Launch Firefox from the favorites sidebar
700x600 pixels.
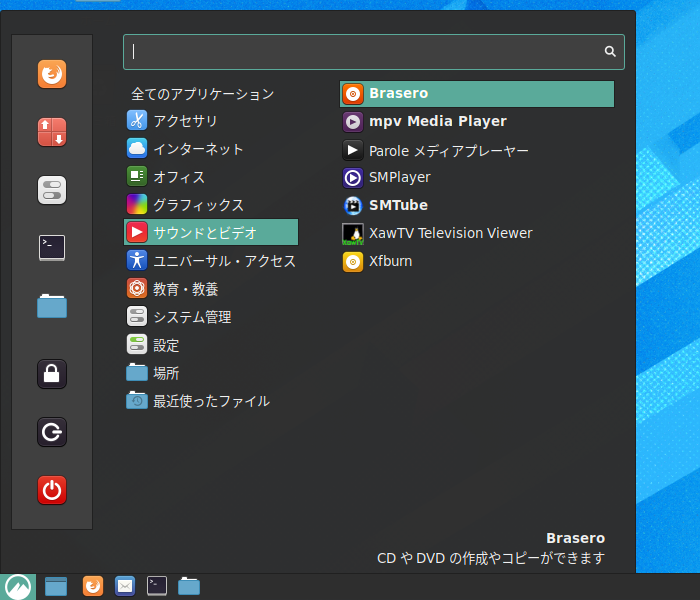pos(52,74)
